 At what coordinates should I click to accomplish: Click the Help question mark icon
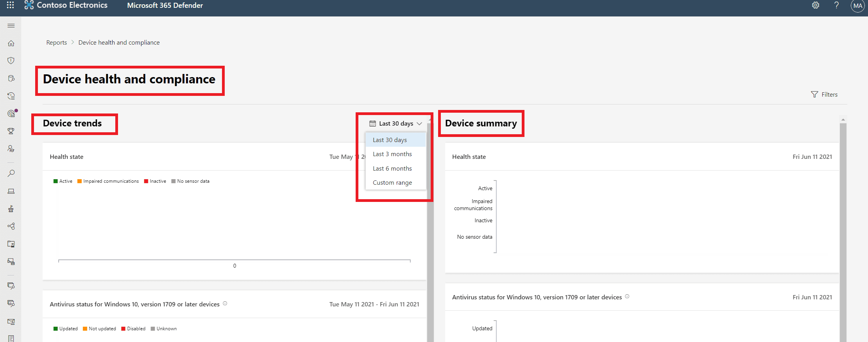[836, 5]
